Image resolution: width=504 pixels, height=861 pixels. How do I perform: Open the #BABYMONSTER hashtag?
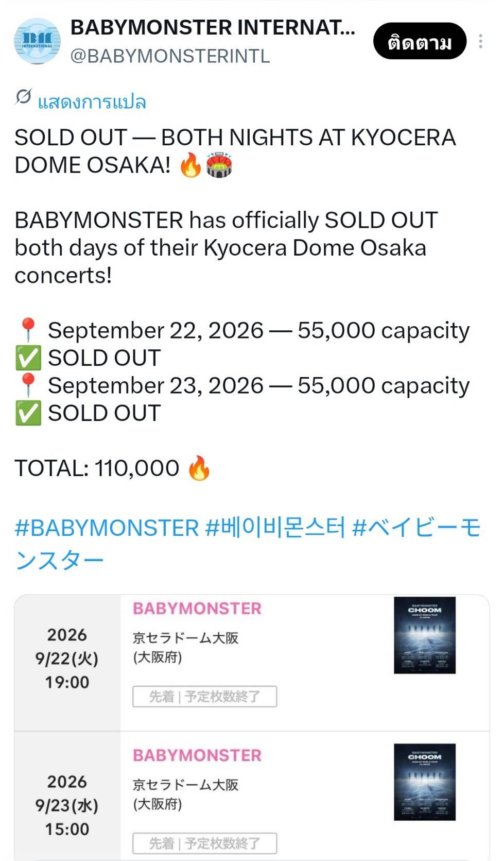point(107,528)
